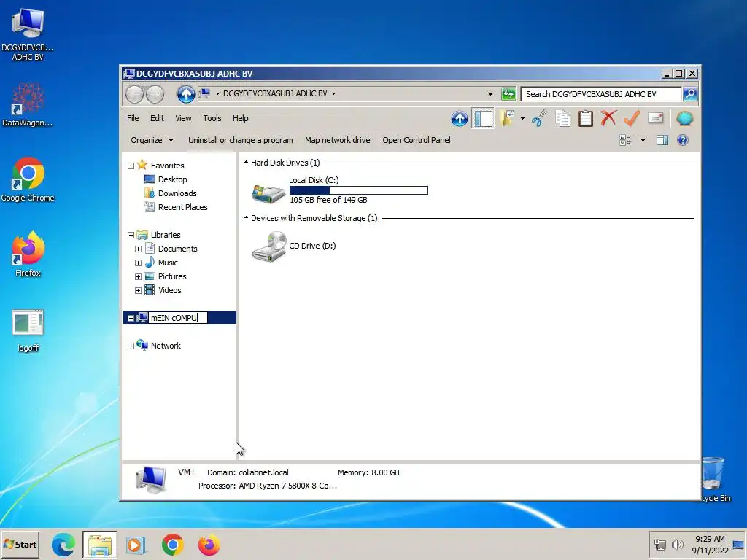The width and height of the screenshot is (747, 560).
Task: Click the Copy pages icon
Action: (562, 119)
